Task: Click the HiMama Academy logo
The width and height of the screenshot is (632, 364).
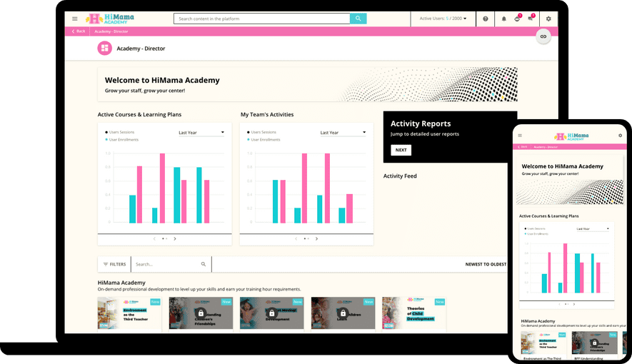Action: point(109,19)
